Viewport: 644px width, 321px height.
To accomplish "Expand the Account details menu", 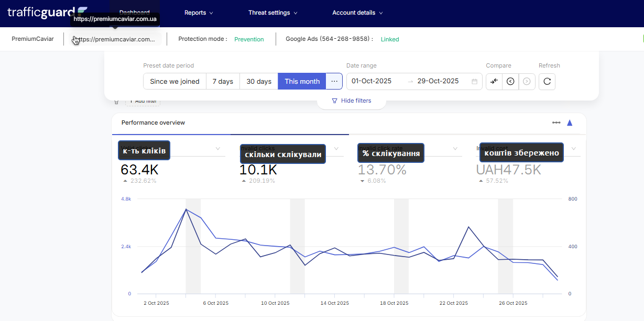I will click(357, 13).
